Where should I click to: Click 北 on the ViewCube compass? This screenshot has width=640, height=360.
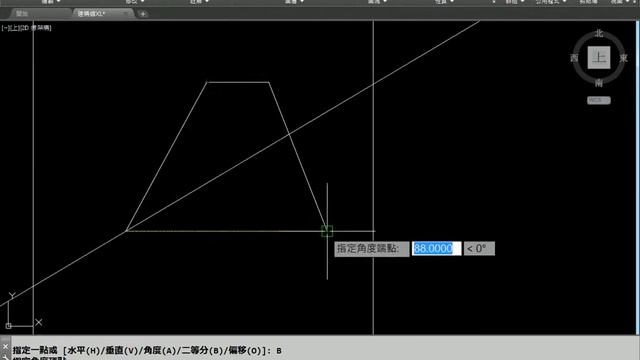[x=599, y=33]
